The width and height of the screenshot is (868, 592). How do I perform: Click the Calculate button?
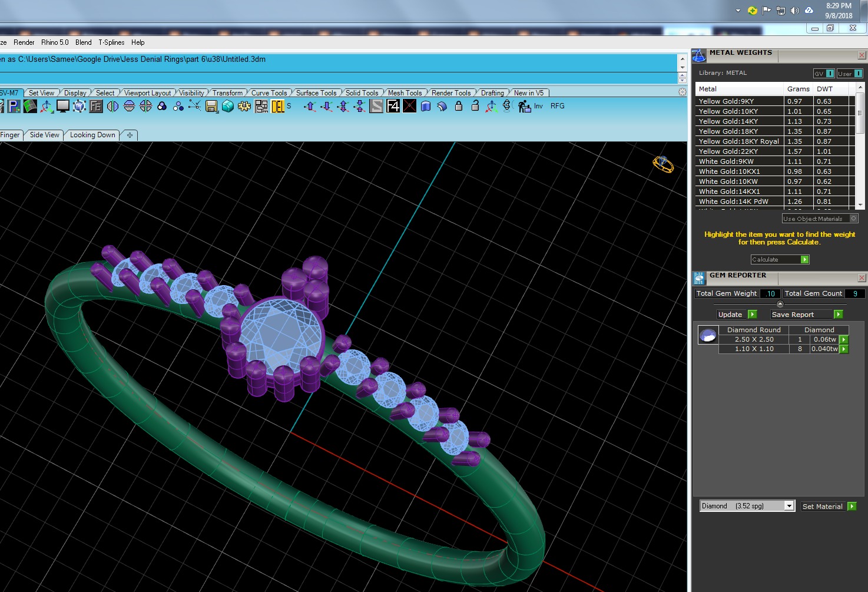780,259
